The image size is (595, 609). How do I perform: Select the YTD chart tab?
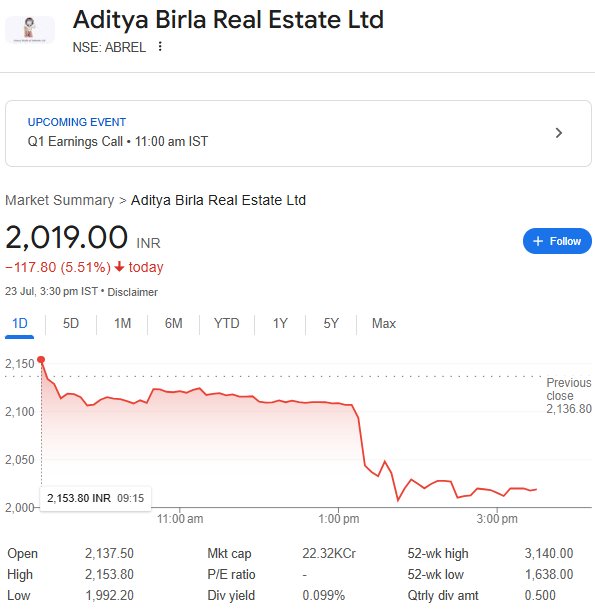pyautogui.click(x=226, y=324)
